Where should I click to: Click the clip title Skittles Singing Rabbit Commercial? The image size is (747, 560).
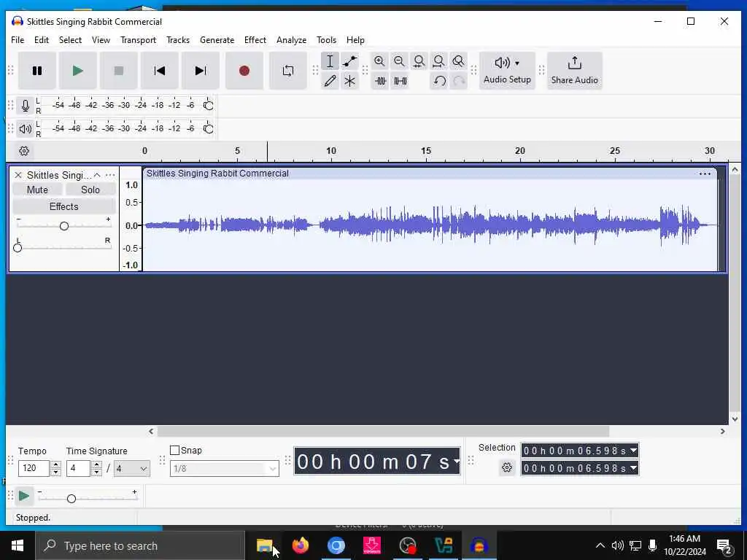[217, 174]
